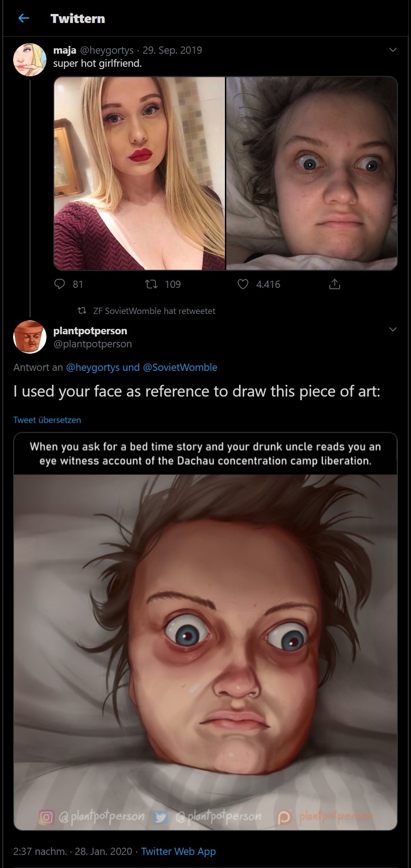Open the Twitter Web App link
Screen dimensions: 411x868
(178, 851)
